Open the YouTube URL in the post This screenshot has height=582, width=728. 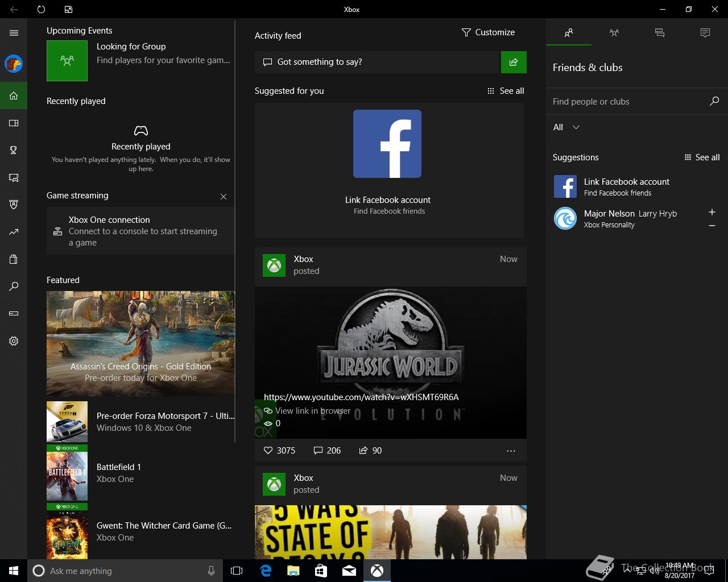coord(361,397)
